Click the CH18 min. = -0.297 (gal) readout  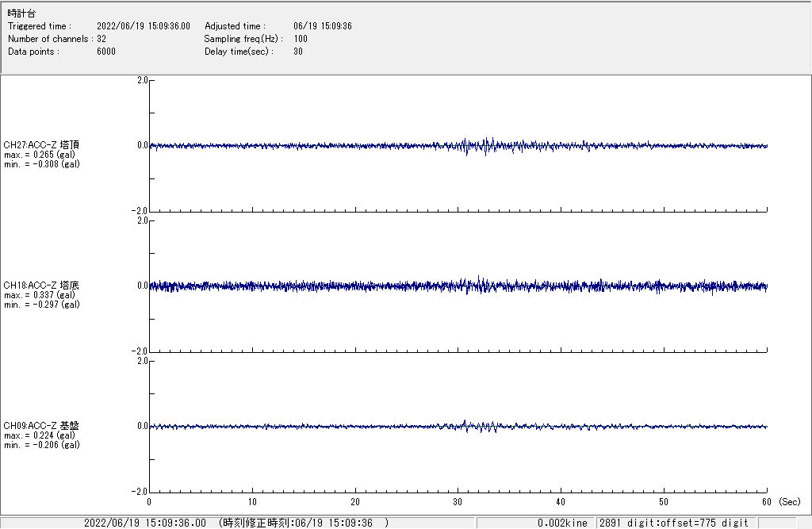pyautogui.click(x=41, y=305)
